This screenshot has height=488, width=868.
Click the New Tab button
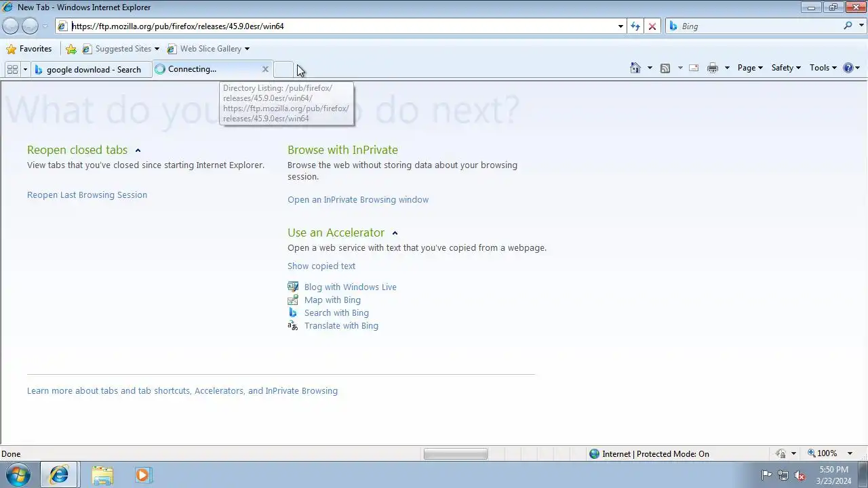coord(283,69)
